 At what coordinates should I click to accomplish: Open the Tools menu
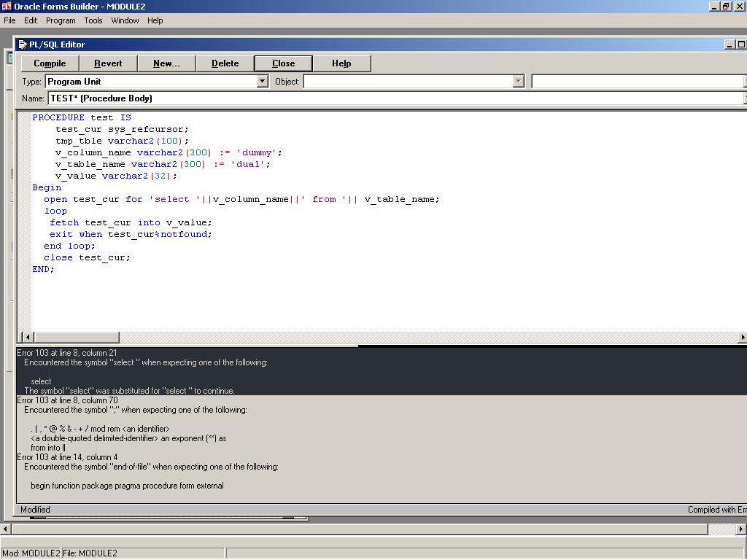coord(93,20)
